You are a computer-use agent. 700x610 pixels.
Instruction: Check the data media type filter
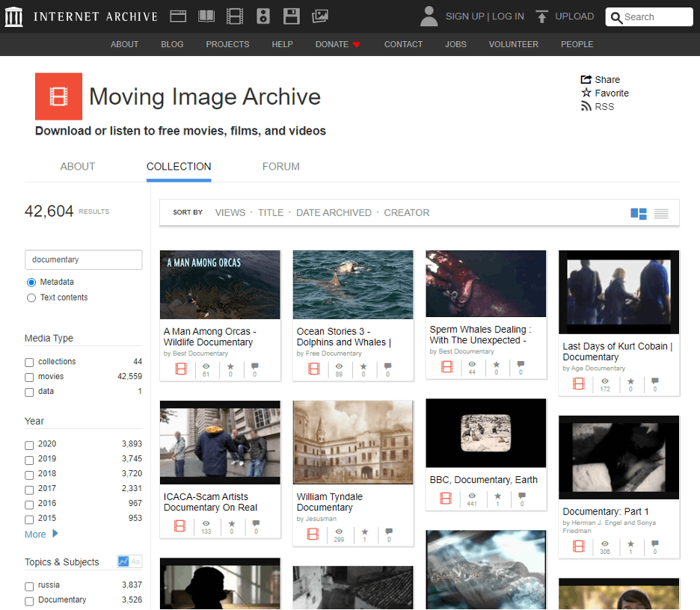click(x=29, y=392)
